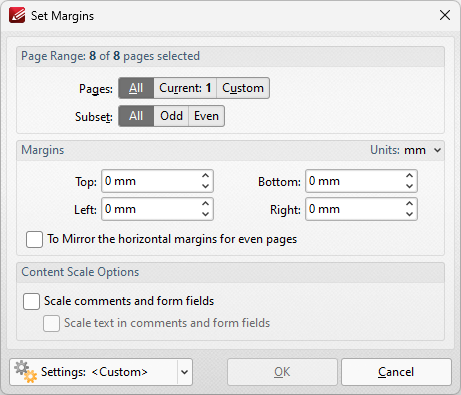Select All in the Subset row

click(x=136, y=116)
